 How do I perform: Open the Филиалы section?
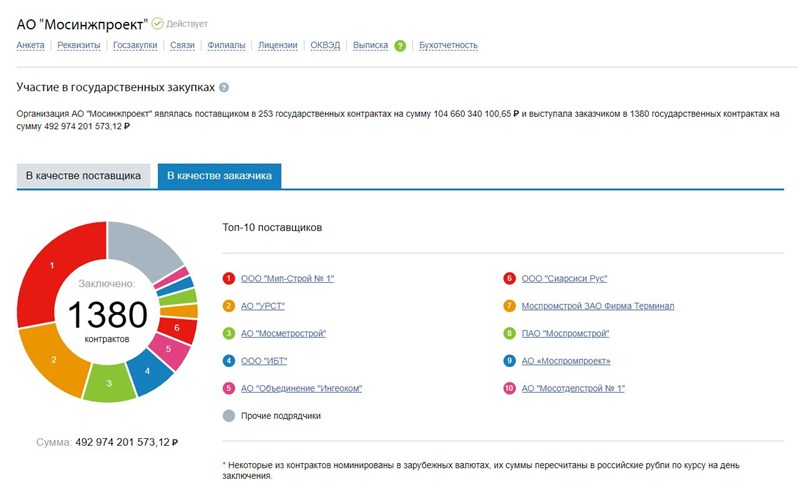tap(226, 45)
